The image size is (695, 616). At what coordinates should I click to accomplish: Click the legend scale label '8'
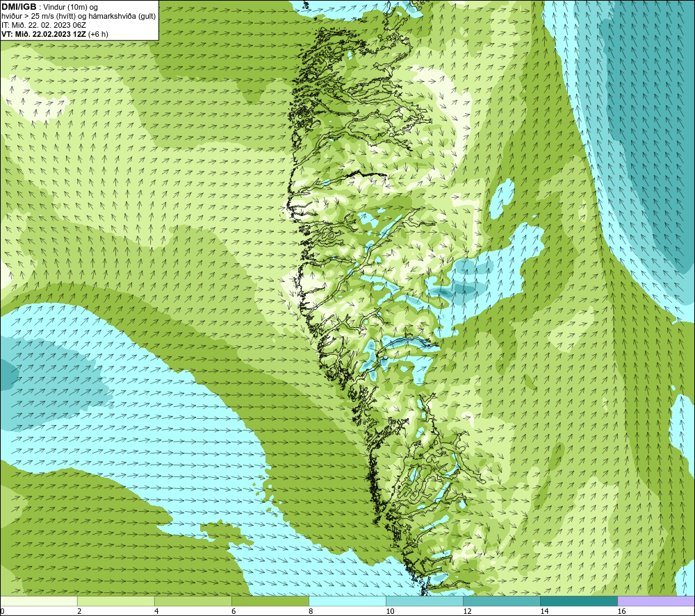click(311, 611)
